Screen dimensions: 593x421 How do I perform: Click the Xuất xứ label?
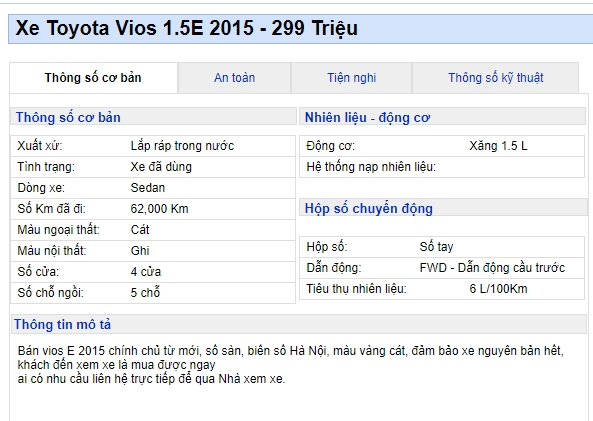click(40, 146)
